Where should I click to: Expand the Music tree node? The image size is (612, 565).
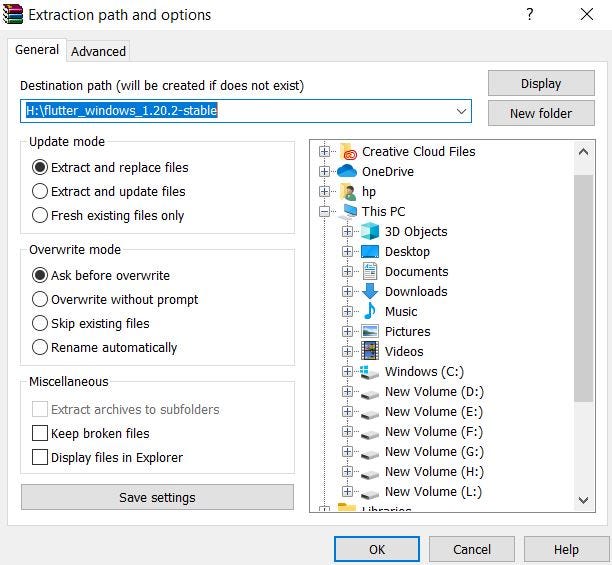(x=347, y=311)
